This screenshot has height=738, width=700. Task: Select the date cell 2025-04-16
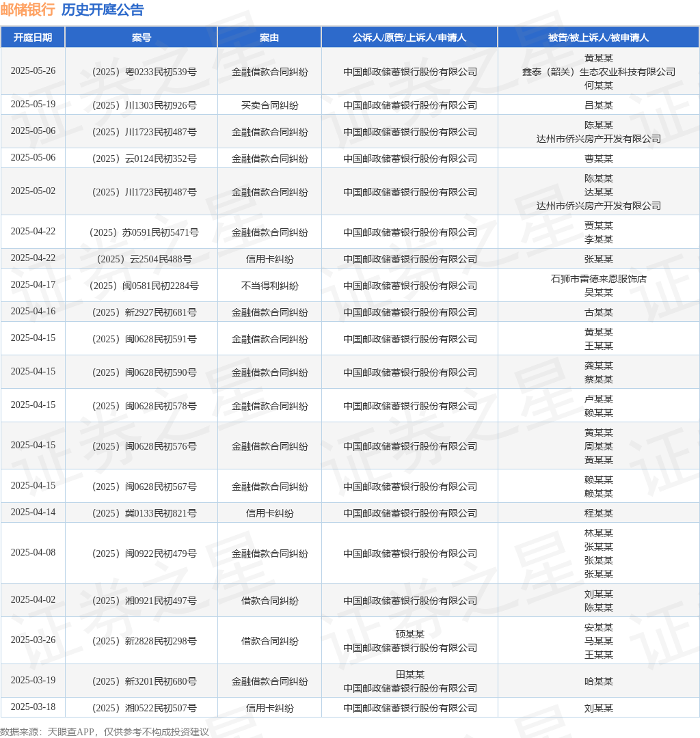tap(33, 312)
